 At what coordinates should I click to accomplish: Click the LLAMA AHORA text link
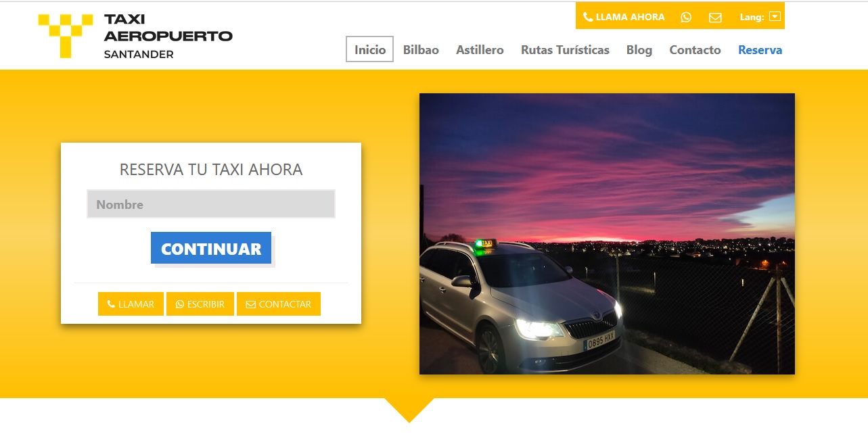(x=630, y=17)
